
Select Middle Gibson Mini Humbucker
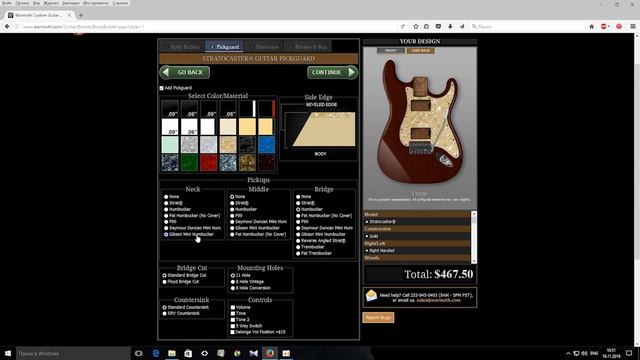coord(232,228)
